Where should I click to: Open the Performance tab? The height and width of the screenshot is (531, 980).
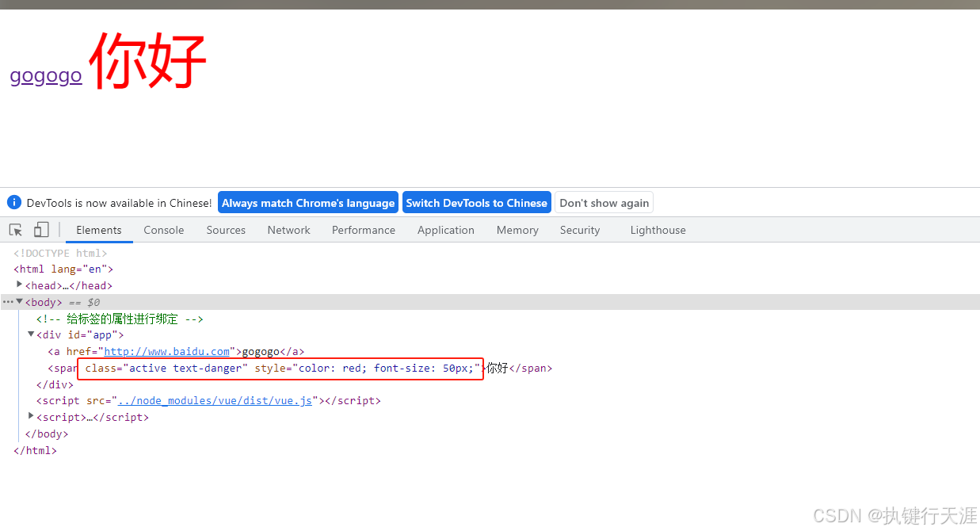(x=363, y=230)
